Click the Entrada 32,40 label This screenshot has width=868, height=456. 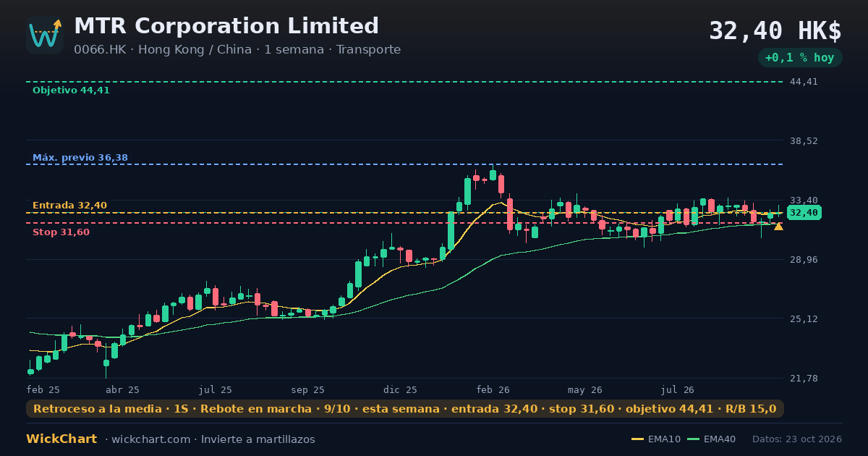69,206
